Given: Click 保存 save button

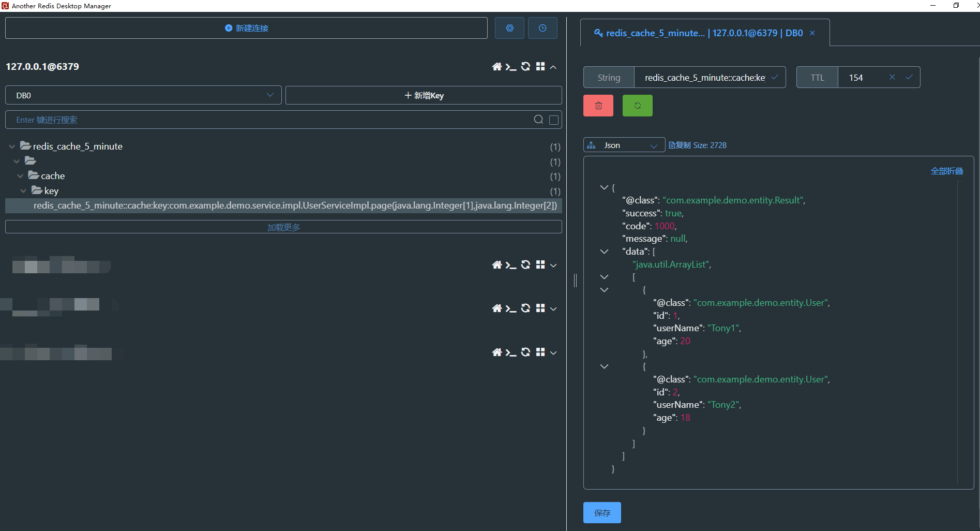Looking at the screenshot, I should pyautogui.click(x=602, y=512).
